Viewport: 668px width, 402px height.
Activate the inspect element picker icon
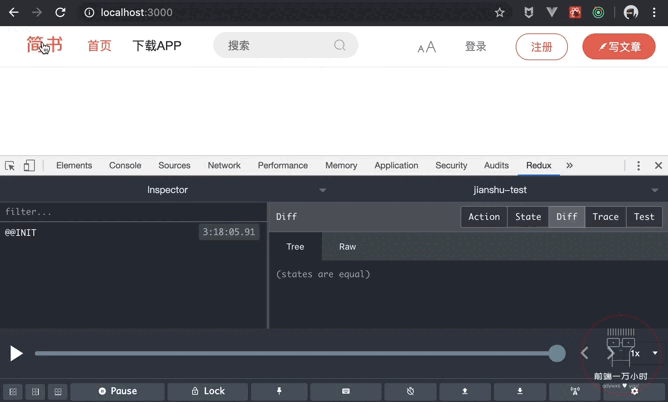click(x=10, y=165)
